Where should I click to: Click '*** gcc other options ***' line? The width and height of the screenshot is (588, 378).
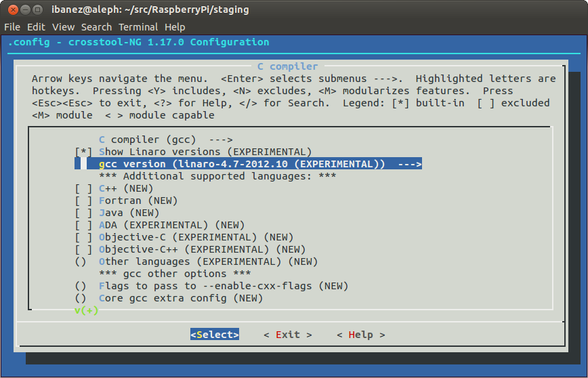tap(175, 274)
